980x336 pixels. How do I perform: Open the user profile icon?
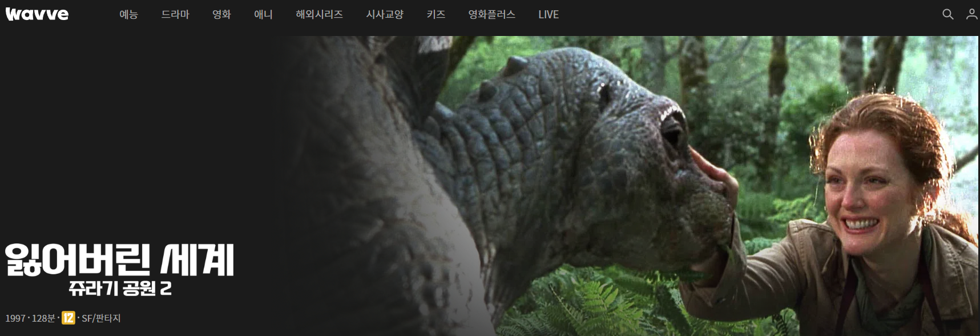[x=971, y=14]
